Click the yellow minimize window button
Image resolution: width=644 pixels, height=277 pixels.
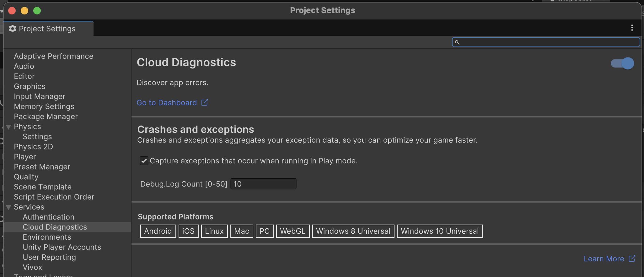click(x=24, y=11)
